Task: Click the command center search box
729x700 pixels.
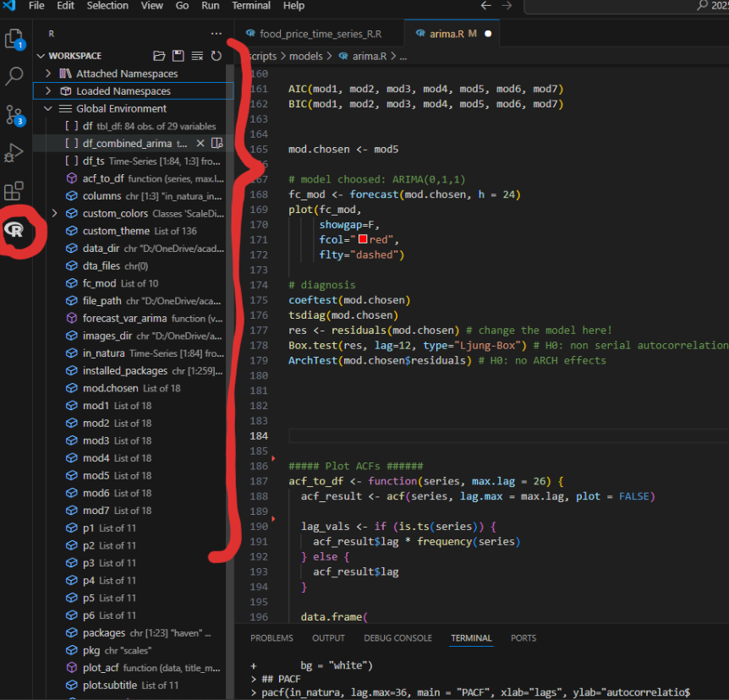Action: click(x=627, y=6)
